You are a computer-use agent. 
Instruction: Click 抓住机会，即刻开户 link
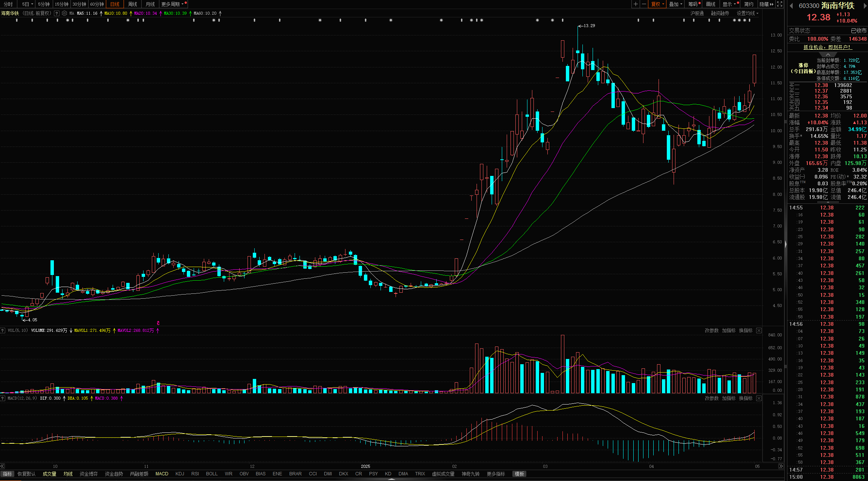pos(827,47)
